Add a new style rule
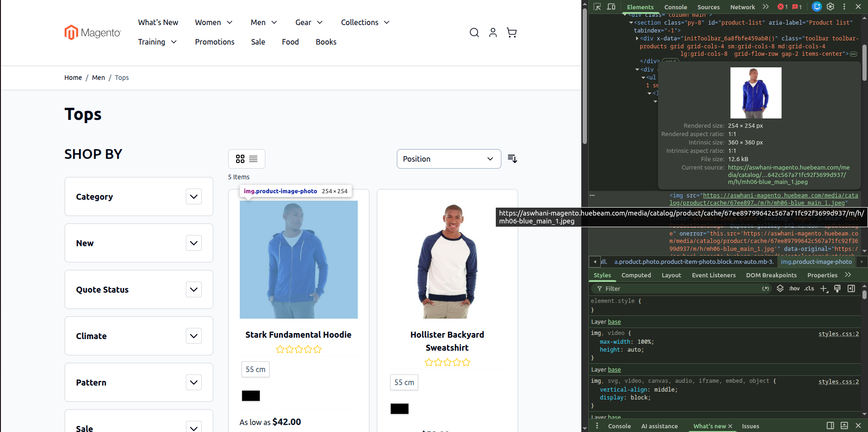 click(823, 288)
